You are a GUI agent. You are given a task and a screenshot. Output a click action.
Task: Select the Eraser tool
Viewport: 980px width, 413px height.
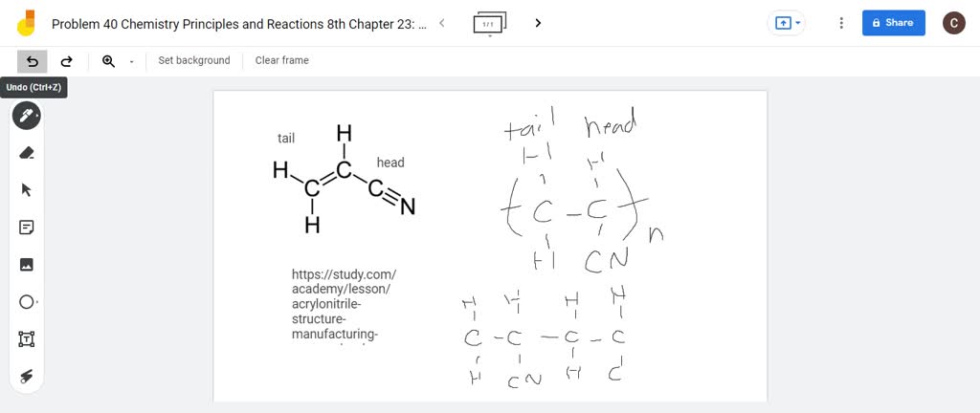pos(26,153)
